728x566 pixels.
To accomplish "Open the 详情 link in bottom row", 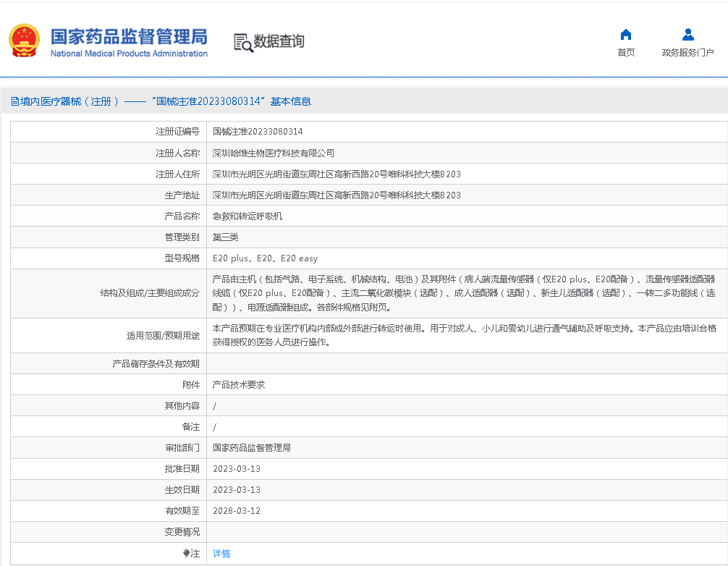I will [221, 554].
